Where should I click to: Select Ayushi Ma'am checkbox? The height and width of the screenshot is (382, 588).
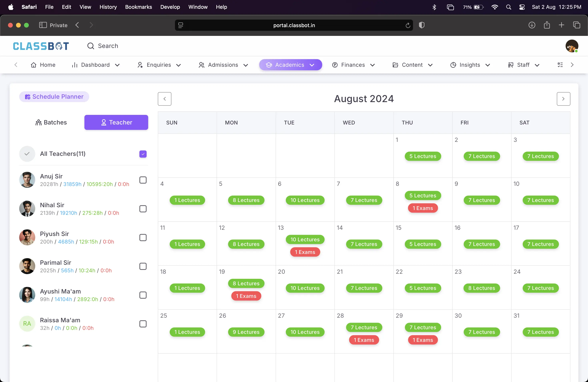[x=143, y=295]
